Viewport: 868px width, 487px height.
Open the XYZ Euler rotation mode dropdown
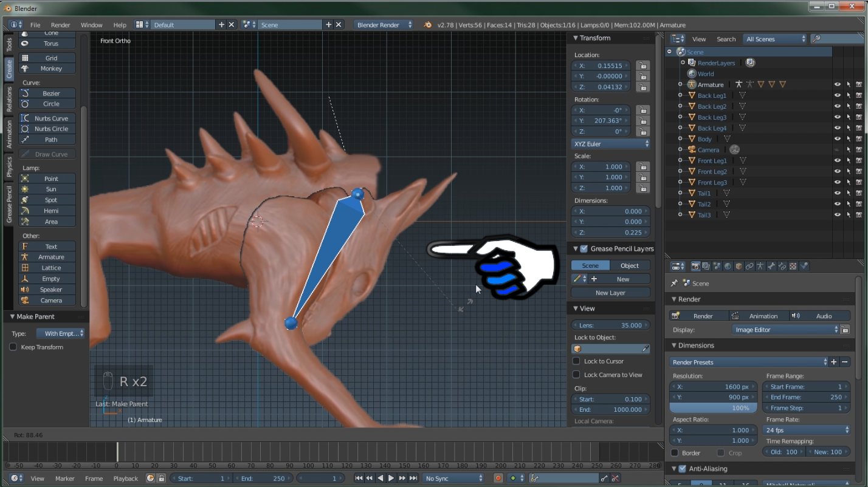(611, 144)
